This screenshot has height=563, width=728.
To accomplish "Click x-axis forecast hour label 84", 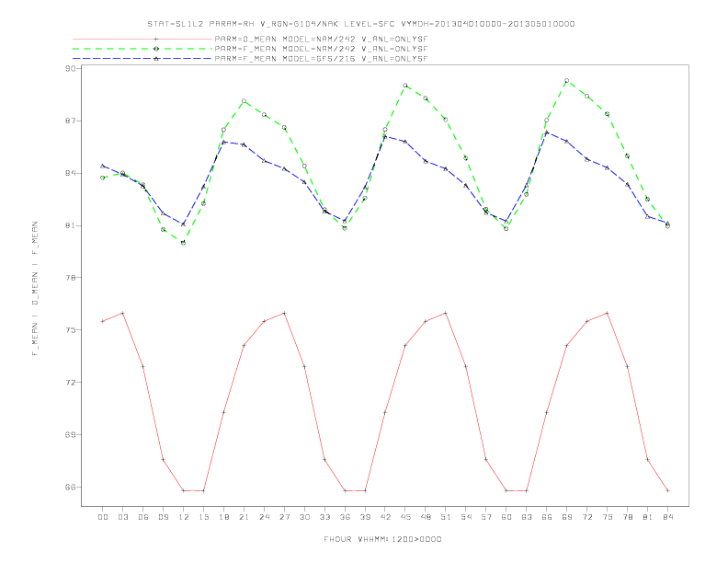I will [x=667, y=517].
